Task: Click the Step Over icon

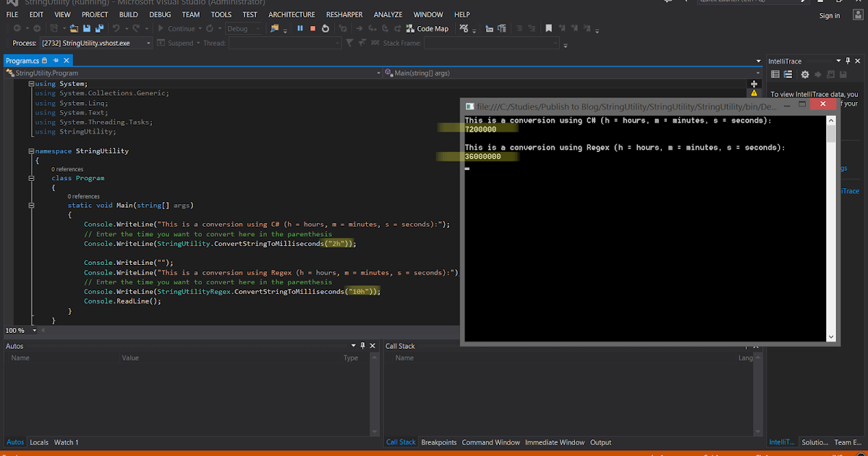Action: (386, 28)
